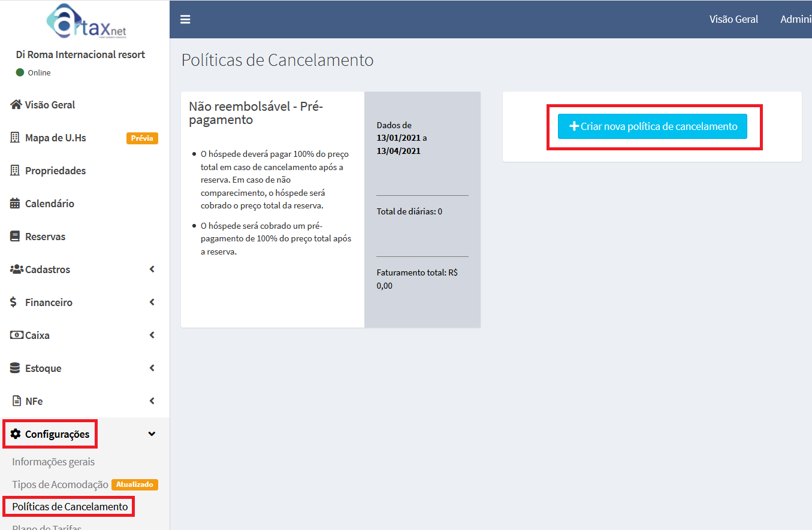Viewport: 812px width, 530px height.
Task: Click Visão Geral link in top bar
Action: point(733,19)
